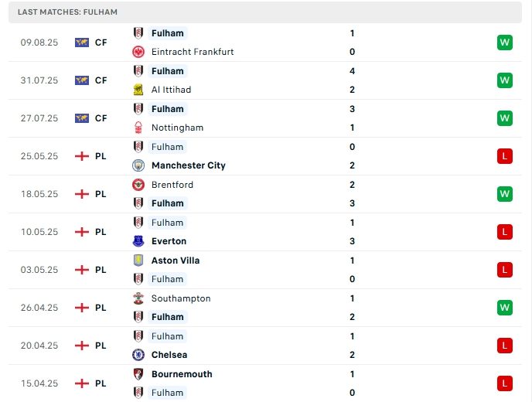532x402 pixels.
Task: Click the Chelsea club crest icon
Action: 138,355
